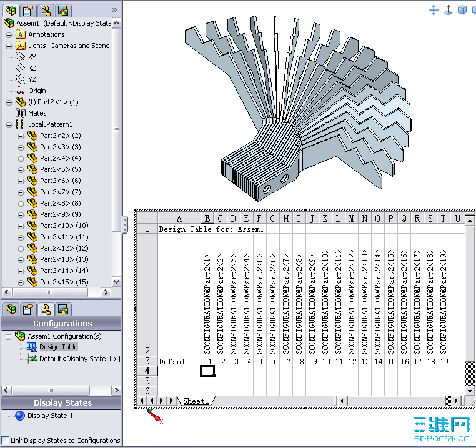
Task: Open lower pane FeatureManager tab
Action: pyautogui.click(x=11, y=309)
